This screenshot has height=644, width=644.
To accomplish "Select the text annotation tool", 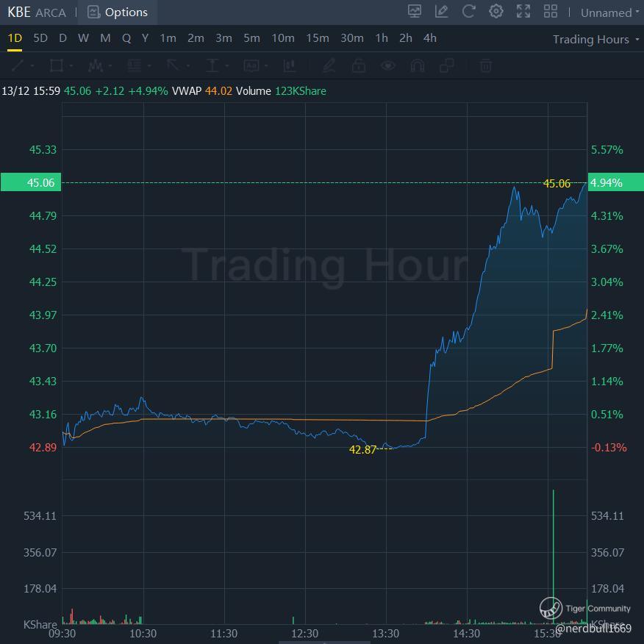I will [251, 65].
